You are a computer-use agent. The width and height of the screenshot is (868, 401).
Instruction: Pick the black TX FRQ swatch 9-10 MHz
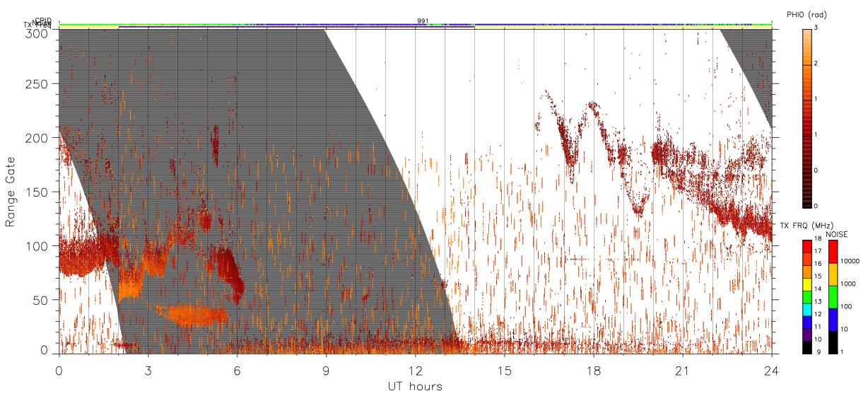807,347
